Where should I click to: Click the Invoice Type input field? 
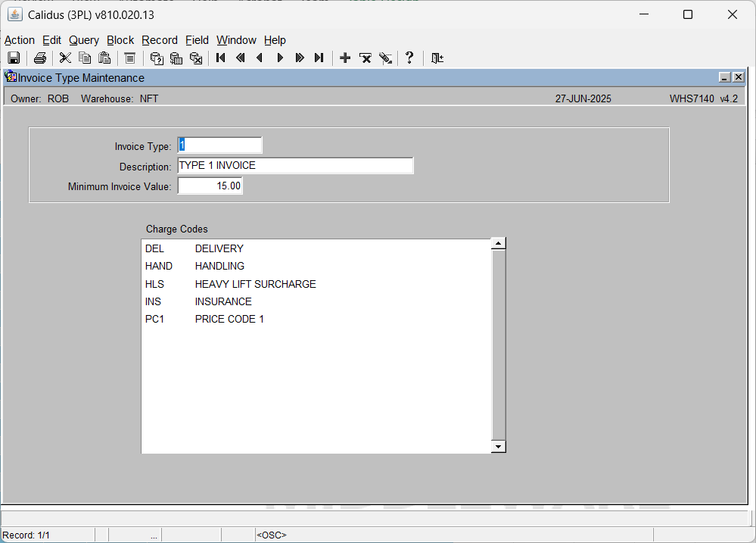tap(220, 145)
